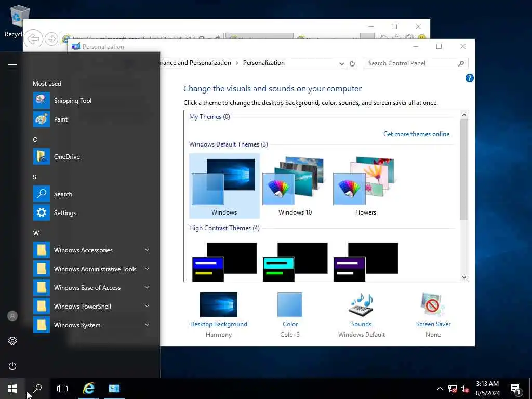Click the Sounds link label
Screen dimensions: 532x399
[361, 324]
